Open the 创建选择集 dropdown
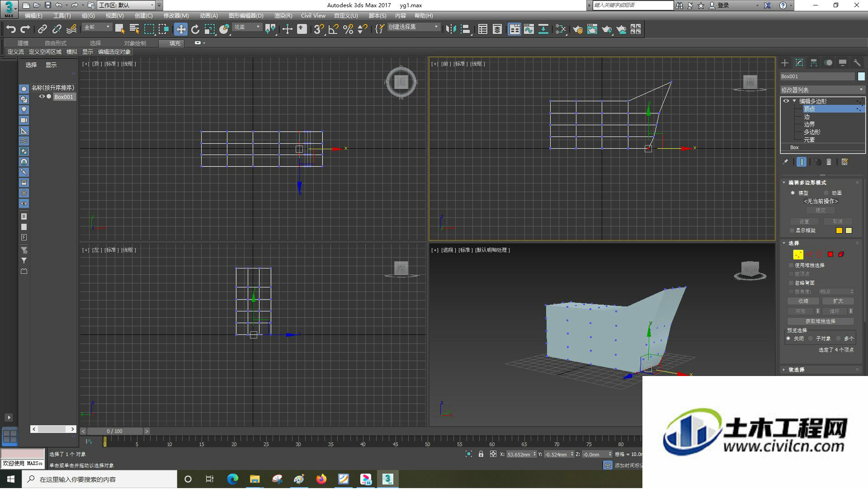 pyautogui.click(x=413, y=27)
